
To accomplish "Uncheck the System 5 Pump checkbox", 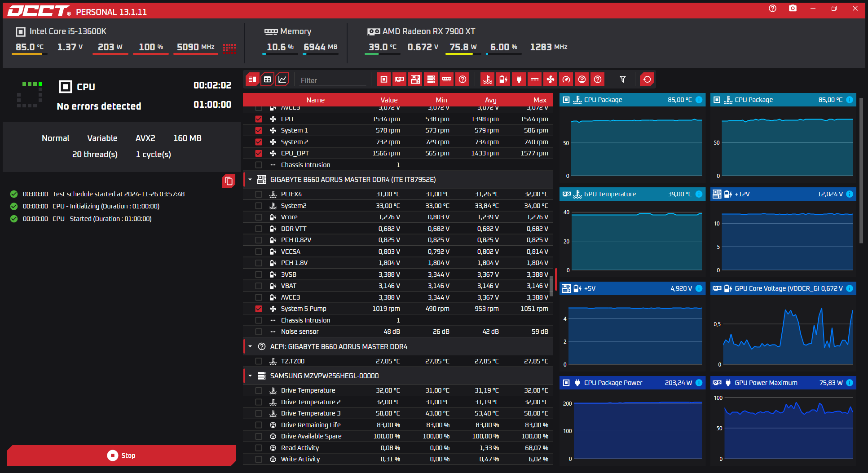I will tap(259, 309).
